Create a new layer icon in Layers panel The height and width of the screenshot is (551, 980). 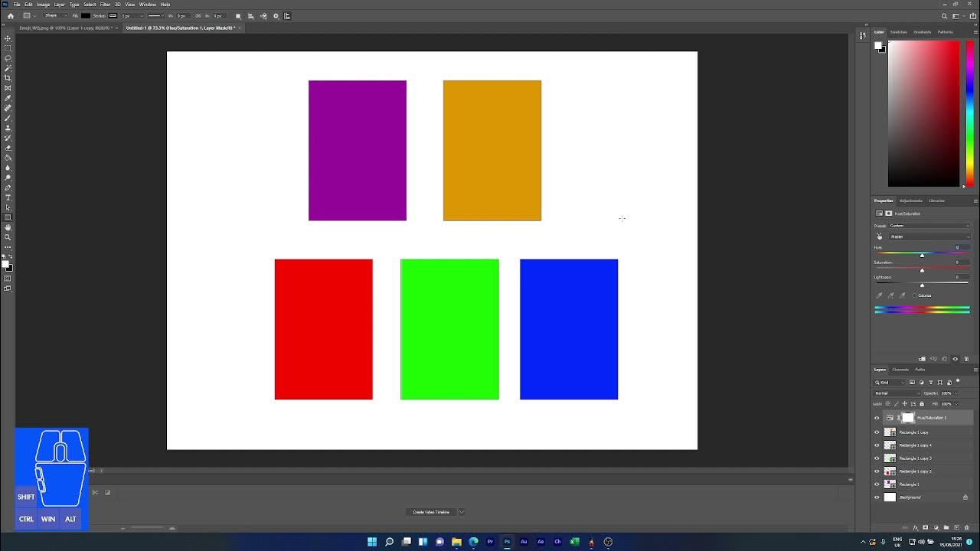[x=957, y=527]
